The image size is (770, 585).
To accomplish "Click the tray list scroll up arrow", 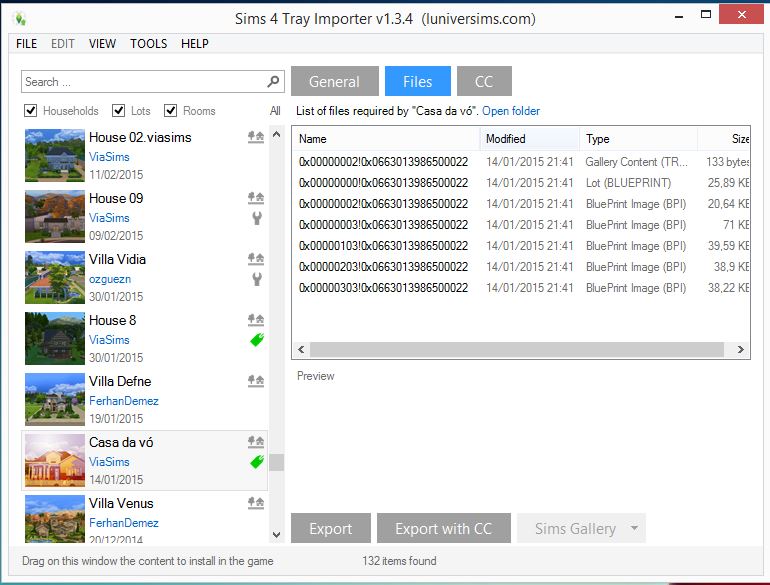I will [x=276, y=134].
